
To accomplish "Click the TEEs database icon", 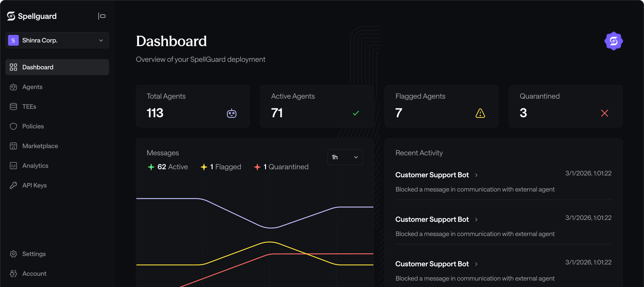I will point(13,107).
